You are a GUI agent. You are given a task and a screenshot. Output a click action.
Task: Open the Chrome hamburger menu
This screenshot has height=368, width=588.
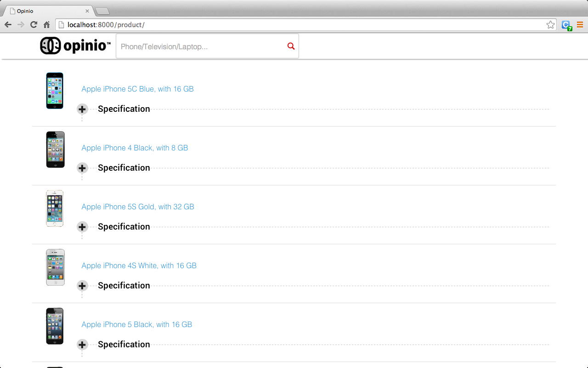click(580, 25)
